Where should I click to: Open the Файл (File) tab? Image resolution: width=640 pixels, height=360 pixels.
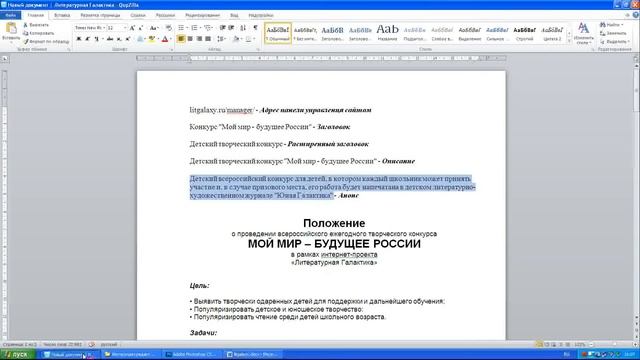pyautogui.click(x=11, y=15)
